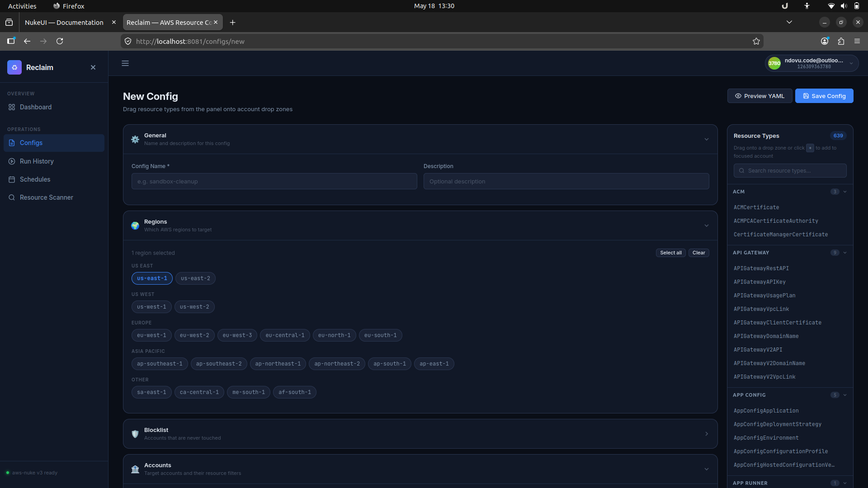Screen dimensions: 868x488
Task: Click the browser address bar
Action: tap(442, 41)
